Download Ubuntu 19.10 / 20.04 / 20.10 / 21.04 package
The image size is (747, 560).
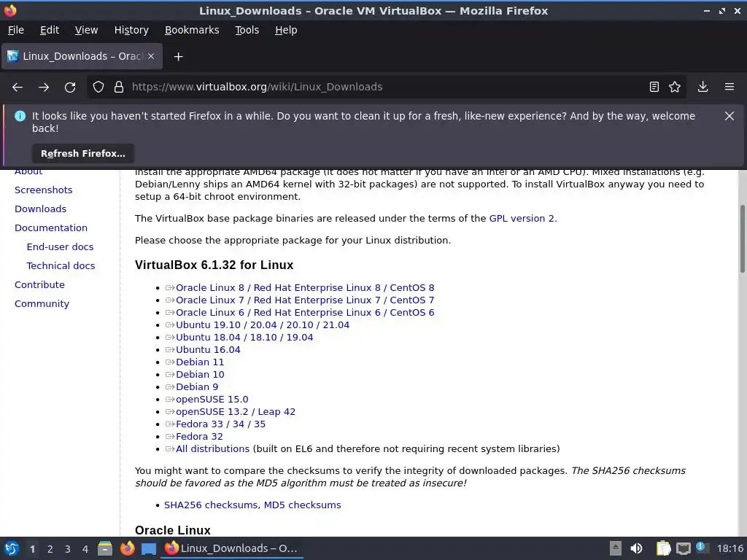263,324
